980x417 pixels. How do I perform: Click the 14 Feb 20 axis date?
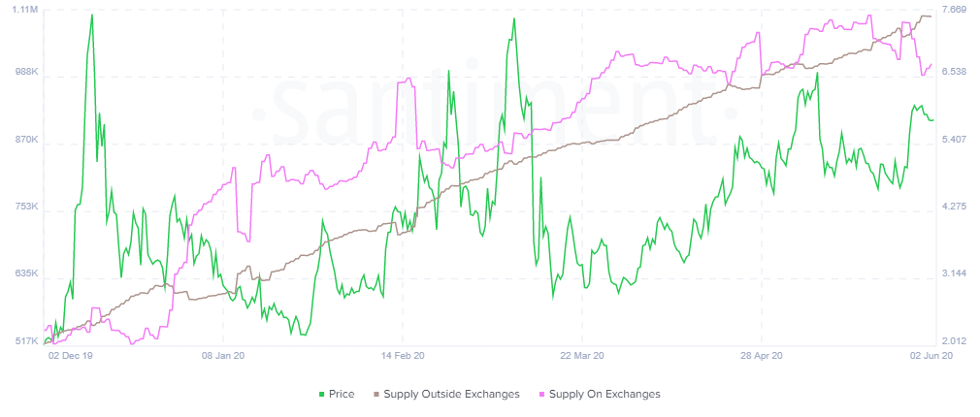click(x=403, y=356)
